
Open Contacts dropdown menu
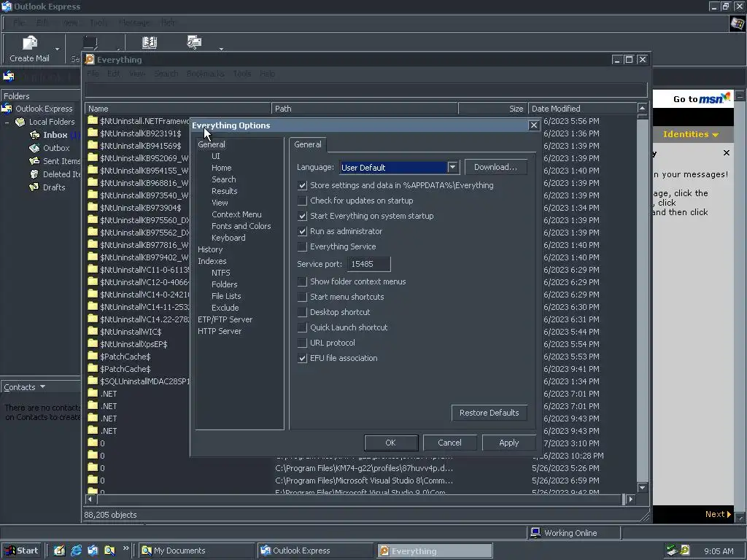pos(24,387)
